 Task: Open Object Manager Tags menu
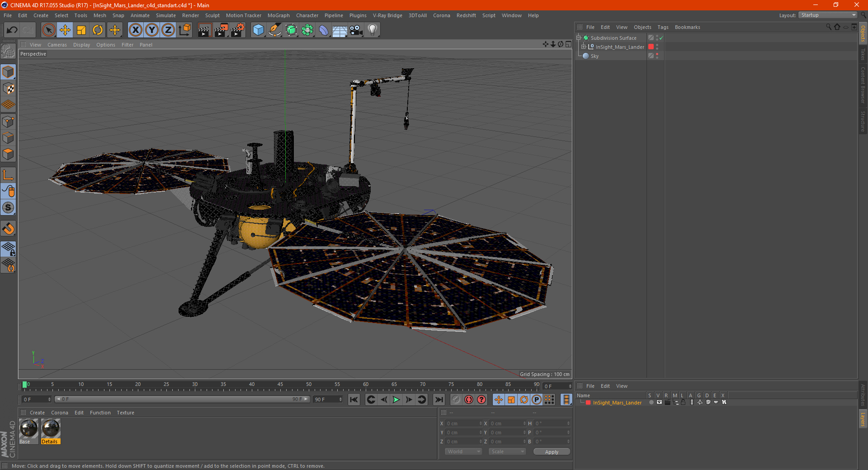(x=663, y=27)
